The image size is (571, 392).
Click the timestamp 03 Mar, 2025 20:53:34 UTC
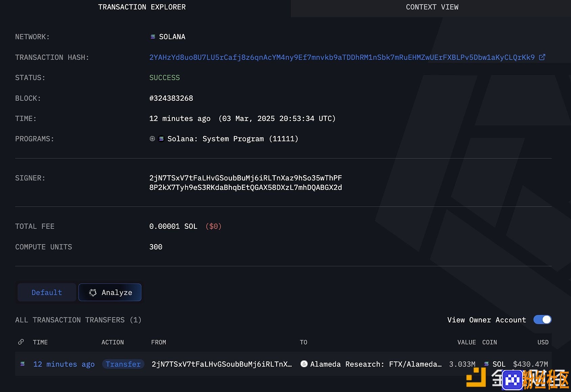[x=277, y=119]
